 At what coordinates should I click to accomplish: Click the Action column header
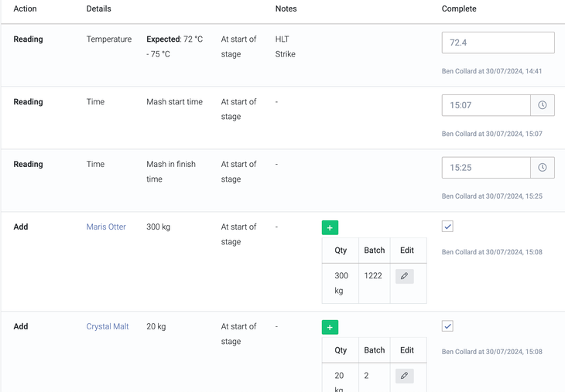(x=25, y=9)
